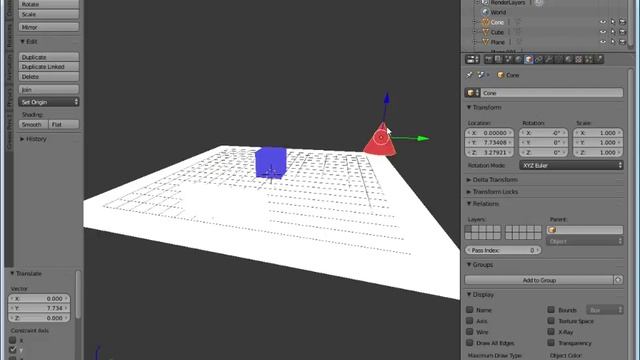Screen dimensions: 640x360
Task: Toggle renderability camera icon for Cone
Action: point(622,22)
